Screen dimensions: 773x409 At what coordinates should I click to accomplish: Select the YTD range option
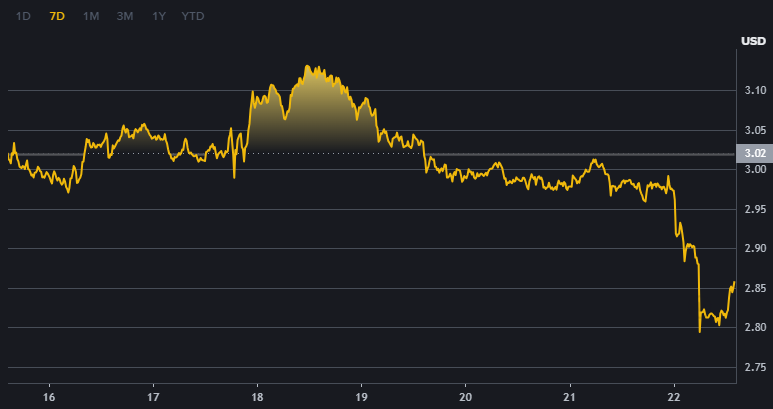click(192, 17)
